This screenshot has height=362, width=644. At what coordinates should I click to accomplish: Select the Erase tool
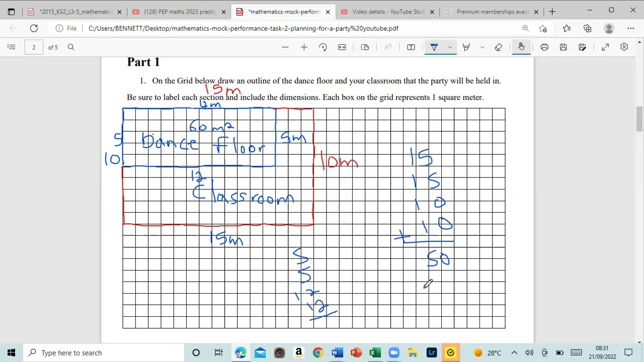498,47
